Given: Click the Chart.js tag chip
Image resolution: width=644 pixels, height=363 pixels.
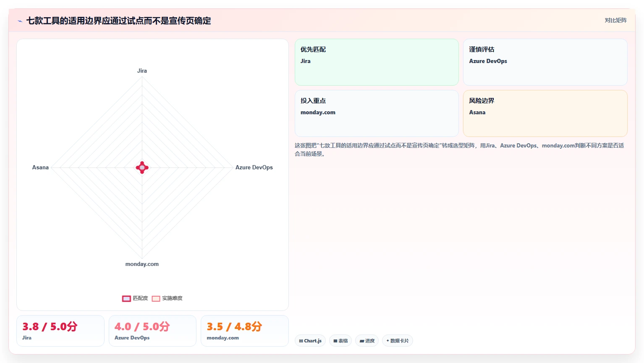Looking at the screenshot, I should (x=310, y=341).
